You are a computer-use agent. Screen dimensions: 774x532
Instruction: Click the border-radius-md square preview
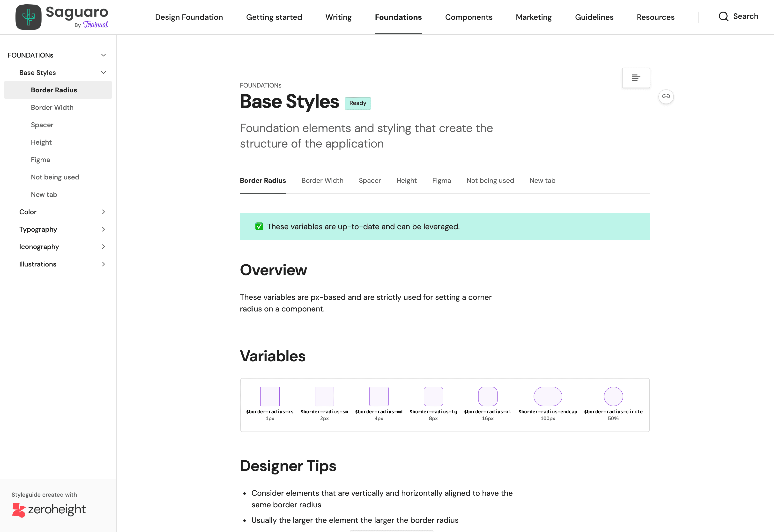[x=379, y=396]
